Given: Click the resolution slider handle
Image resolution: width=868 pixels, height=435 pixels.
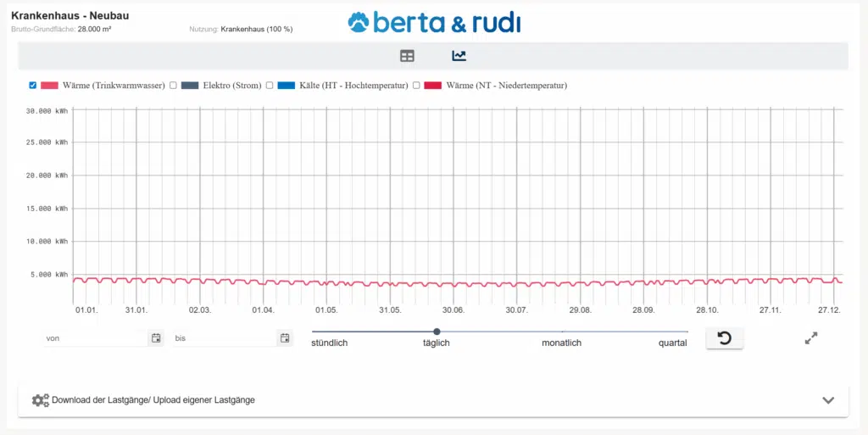Looking at the screenshot, I should 437,332.
